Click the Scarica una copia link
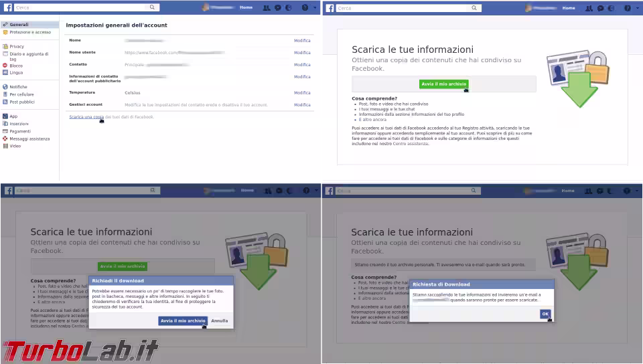This screenshot has height=364, width=643. 86,117
